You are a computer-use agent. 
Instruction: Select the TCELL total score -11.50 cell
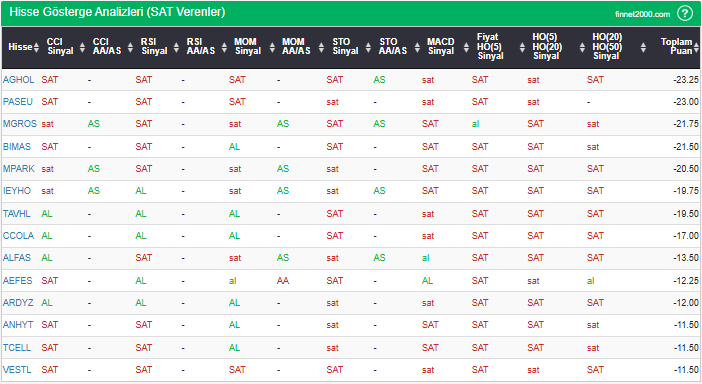click(686, 347)
